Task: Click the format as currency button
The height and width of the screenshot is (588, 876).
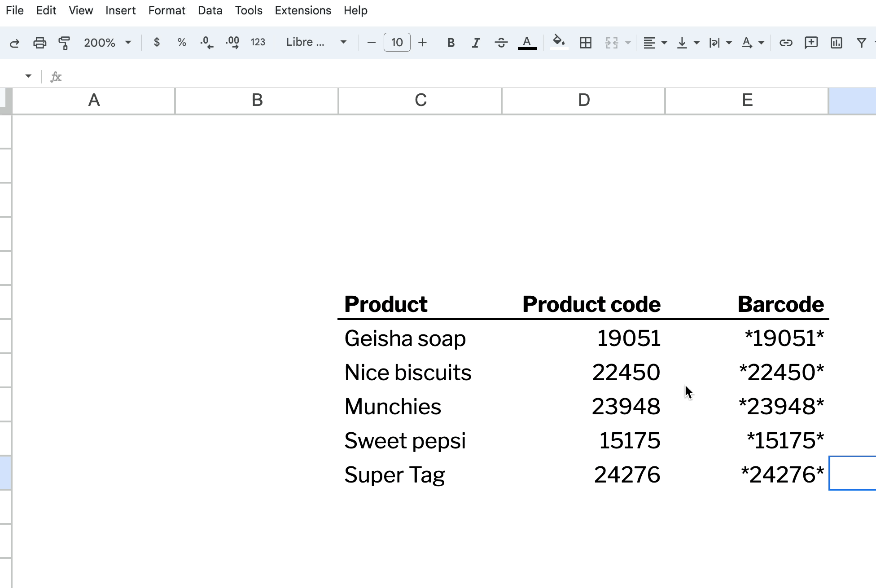Action: [x=157, y=43]
